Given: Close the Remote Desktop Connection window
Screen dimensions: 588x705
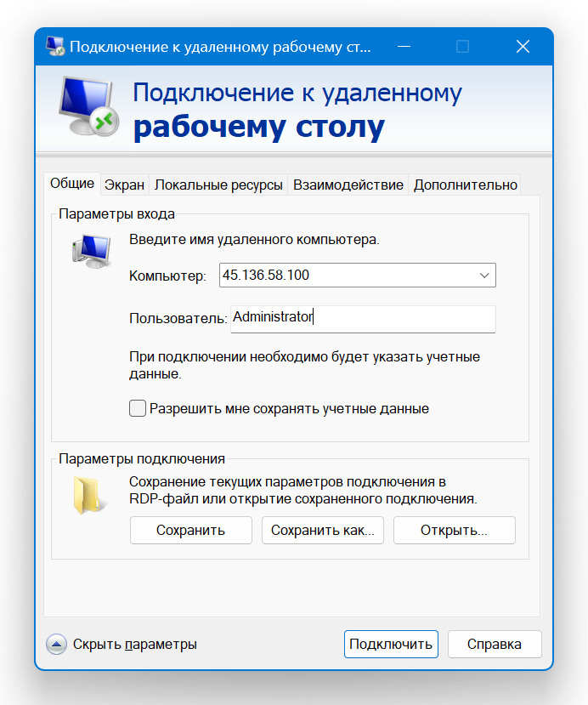Looking at the screenshot, I should point(523,46).
